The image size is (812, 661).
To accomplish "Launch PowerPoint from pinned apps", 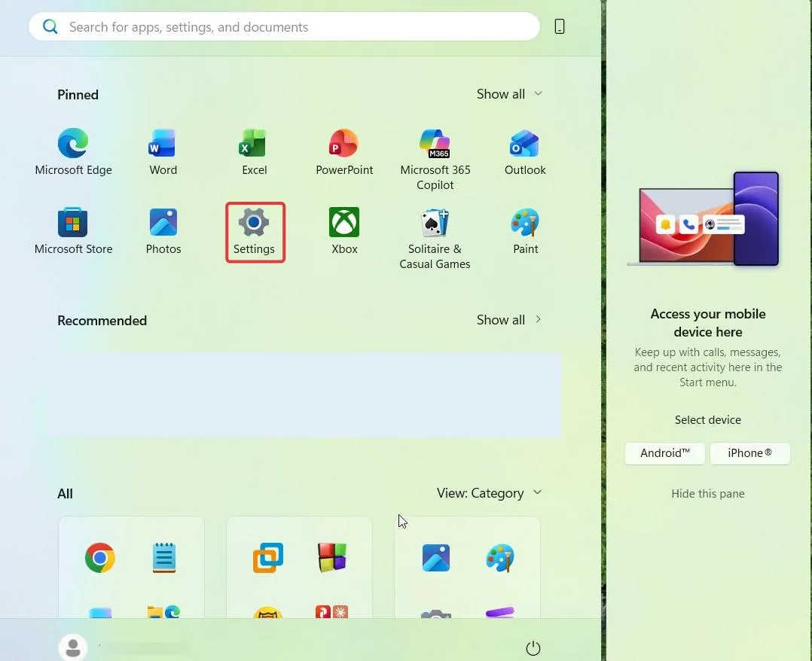I will pyautogui.click(x=343, y=152).
